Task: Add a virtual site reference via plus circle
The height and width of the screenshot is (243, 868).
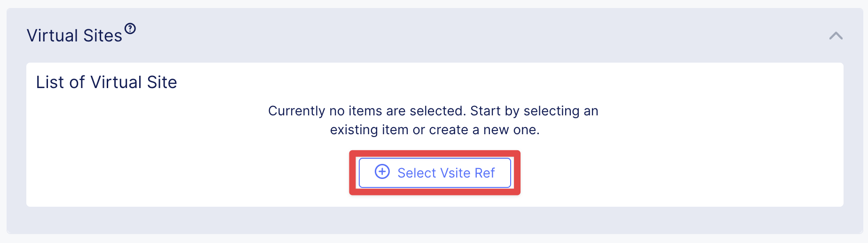Action: [382, 172]
